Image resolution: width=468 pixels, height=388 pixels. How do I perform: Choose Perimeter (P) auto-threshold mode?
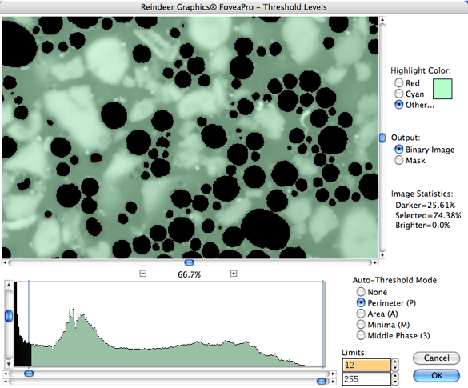361,303
